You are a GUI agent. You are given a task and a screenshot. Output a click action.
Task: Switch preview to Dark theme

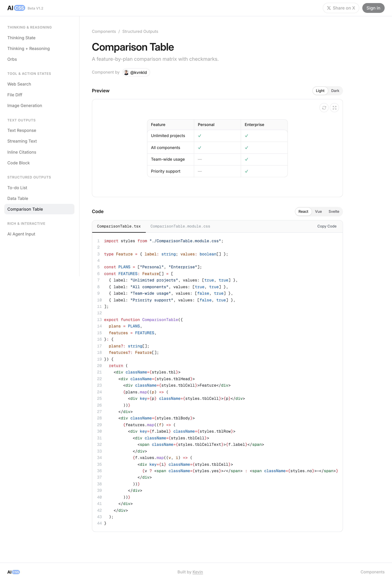coord(335,91)
